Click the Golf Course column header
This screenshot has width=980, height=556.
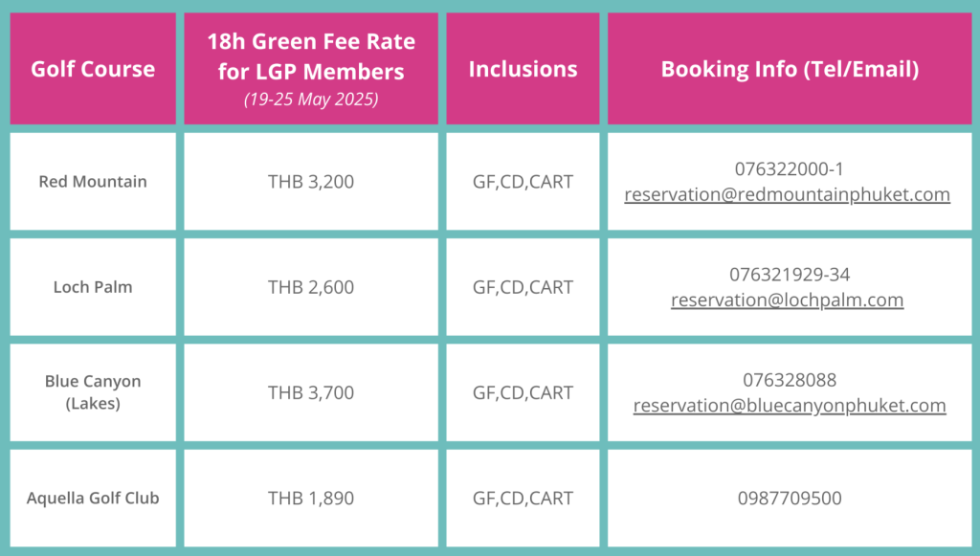93,69
